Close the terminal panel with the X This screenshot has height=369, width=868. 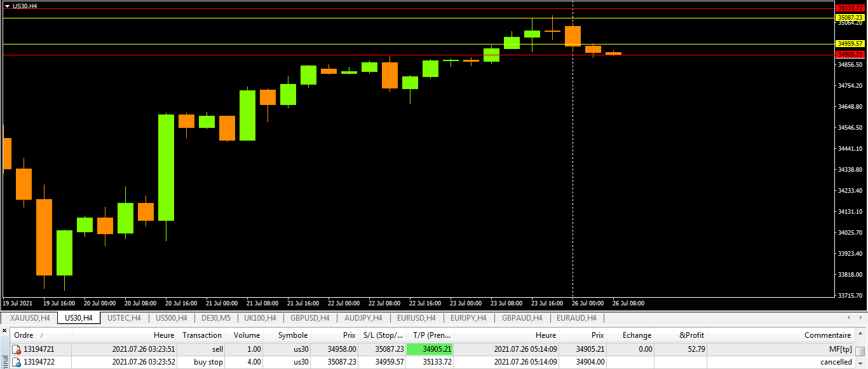click(4, 331)
